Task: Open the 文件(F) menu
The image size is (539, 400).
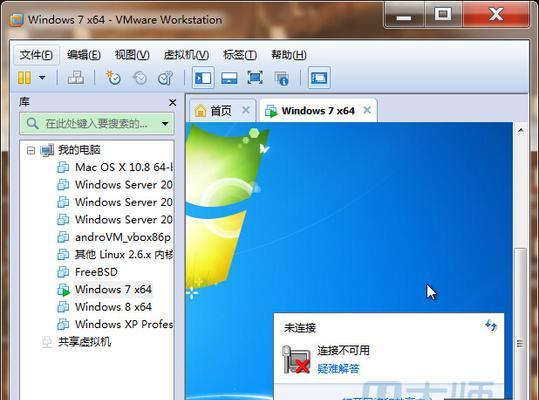Action: tap(36, 55)
